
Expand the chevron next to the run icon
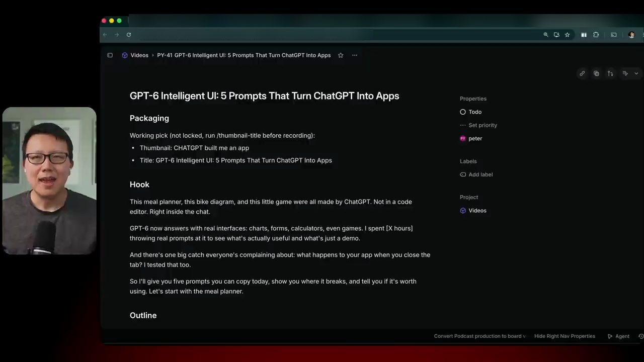pyautogui.click(x=636, y=73)
